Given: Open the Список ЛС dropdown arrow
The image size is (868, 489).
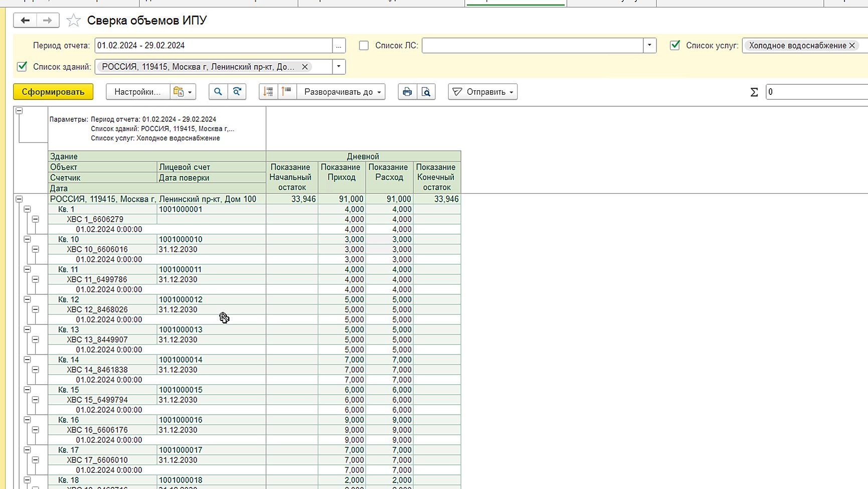Looking at the screenshot, I should pyautogui.click(x=650, y=46).
